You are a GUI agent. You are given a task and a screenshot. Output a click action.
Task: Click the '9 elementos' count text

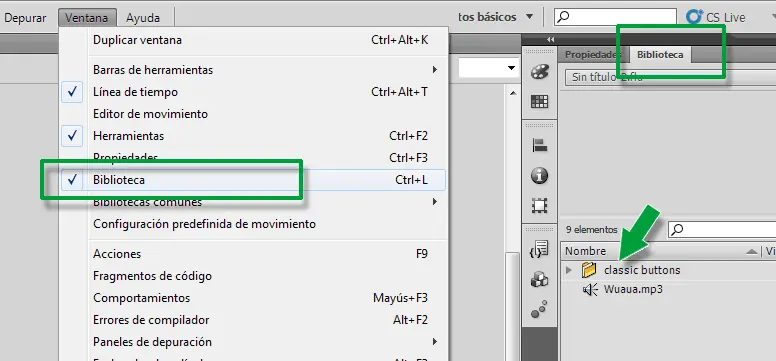[x=591, y=230]
